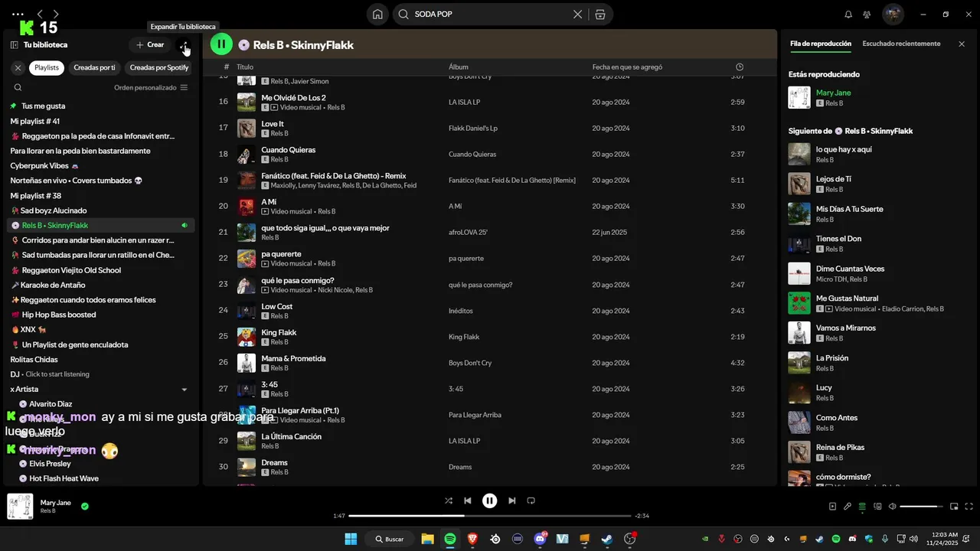The width and height of the screenshot is (980, 551).
Task: Close the queue side panel
Action: coord(962,44)
